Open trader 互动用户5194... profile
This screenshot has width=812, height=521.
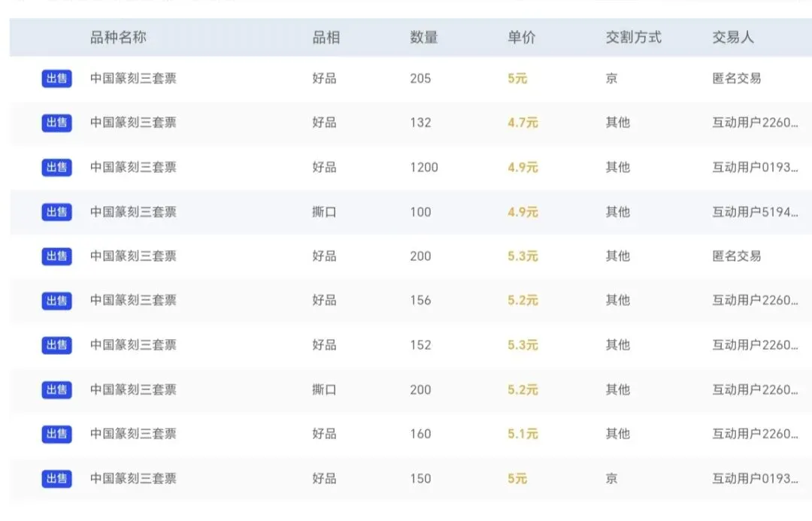pyautogui.click(x=755, y=212)
